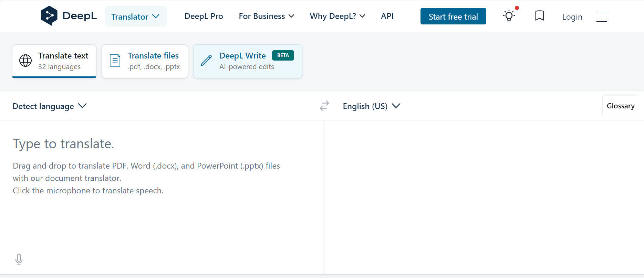
Task: Open the Glossary button
Action: coord(620,106)
